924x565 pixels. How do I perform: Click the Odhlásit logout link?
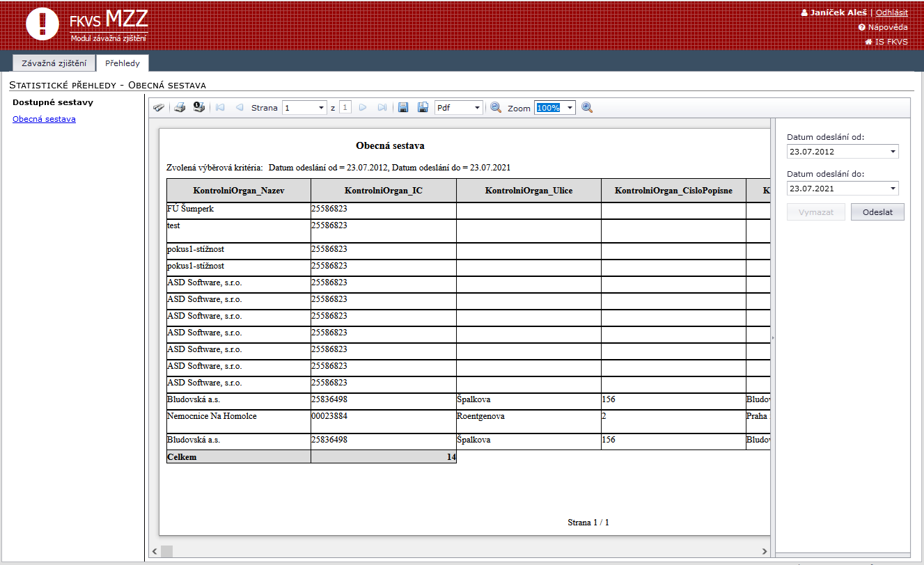[892, 13]
